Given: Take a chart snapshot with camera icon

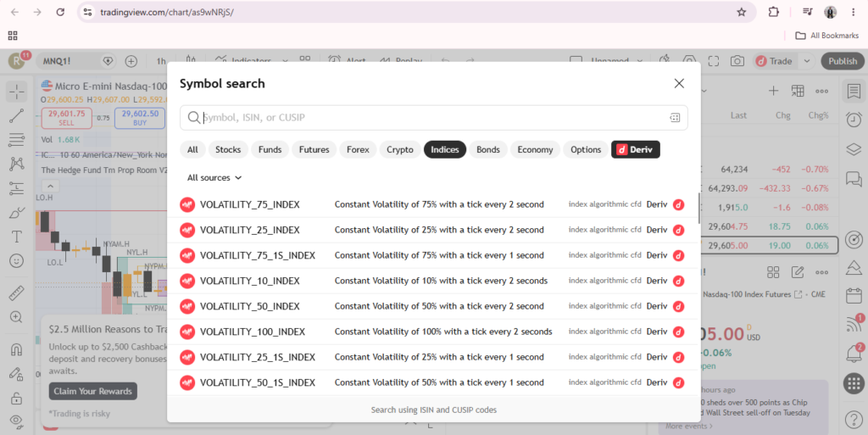Looking at the screenshot, I should (737, 61).
